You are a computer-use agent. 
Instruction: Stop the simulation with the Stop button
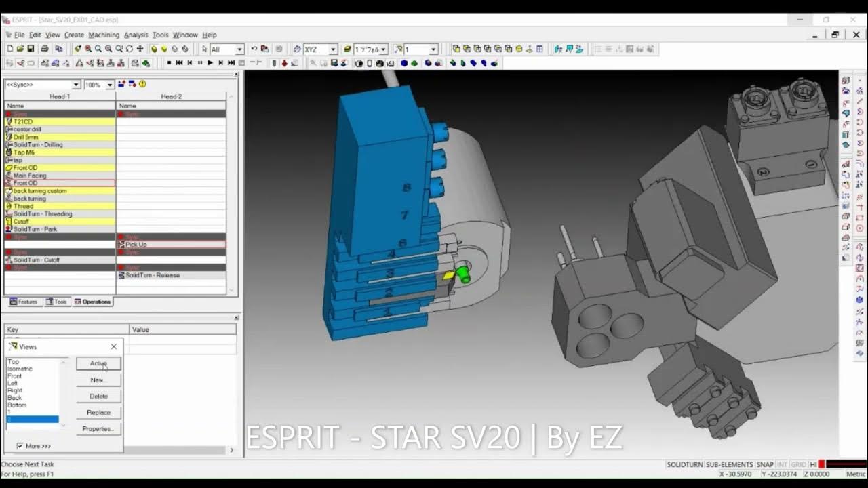pyautogui.click(x=169, y=63)
